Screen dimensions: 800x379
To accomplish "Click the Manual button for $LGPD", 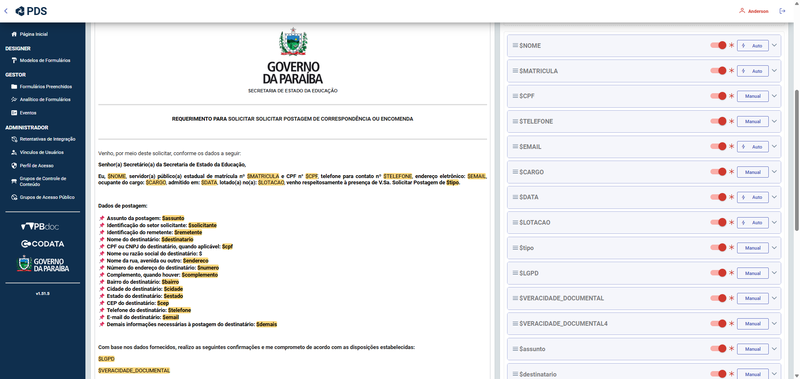I will pos(753,273).
